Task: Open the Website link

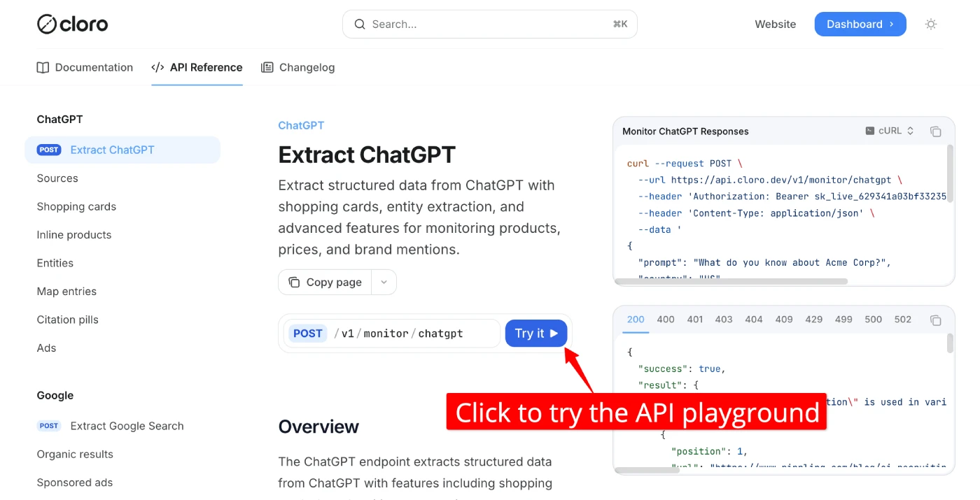Action: (x=775, y=24)
